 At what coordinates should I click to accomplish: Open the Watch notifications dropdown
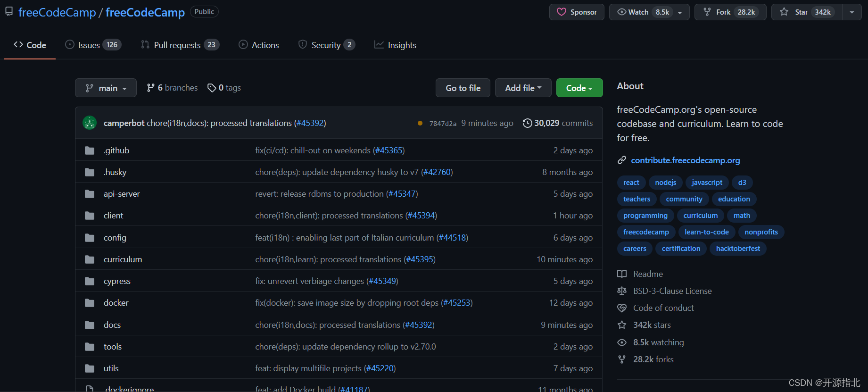(x=649, y=12)
